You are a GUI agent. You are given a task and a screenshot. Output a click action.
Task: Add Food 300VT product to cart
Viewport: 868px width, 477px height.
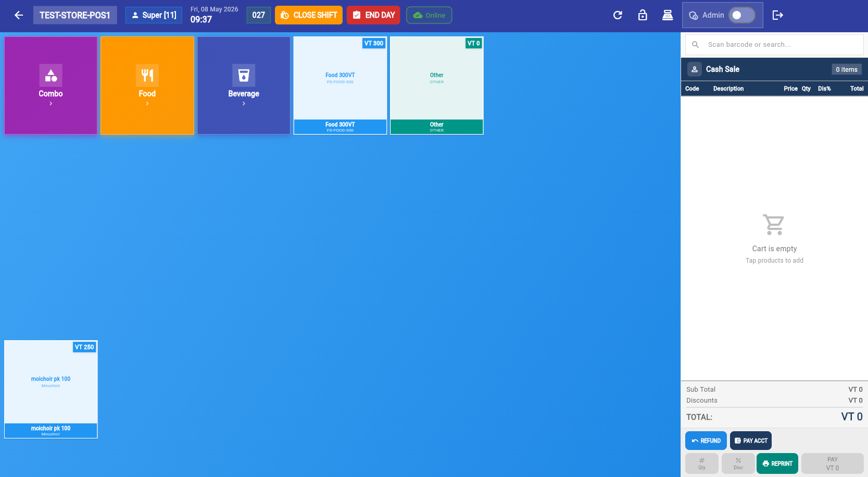[340, 85]
